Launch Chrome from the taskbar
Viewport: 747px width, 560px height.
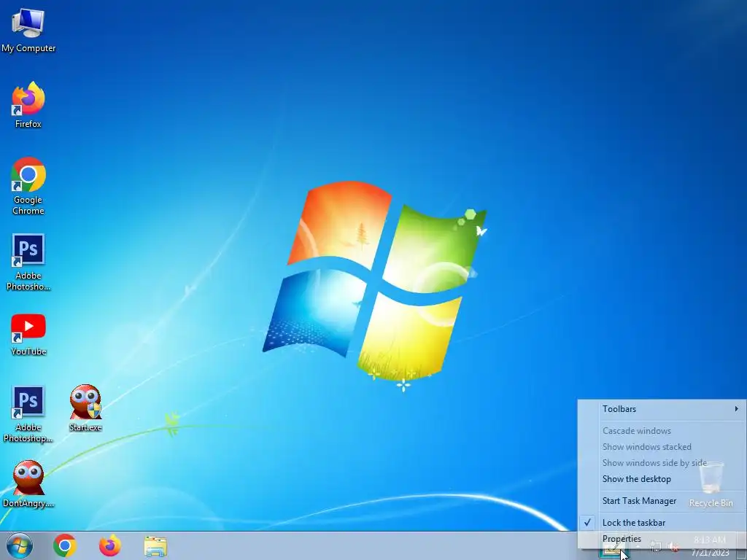pos(65,545)
